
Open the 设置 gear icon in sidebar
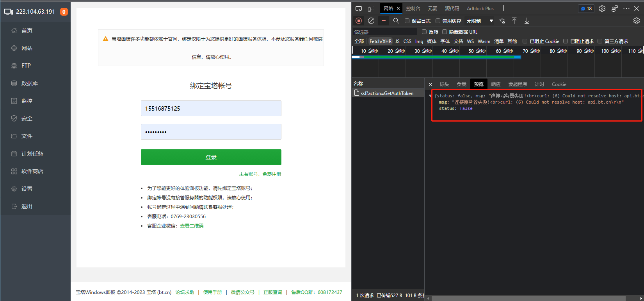(x=14, y=189)
